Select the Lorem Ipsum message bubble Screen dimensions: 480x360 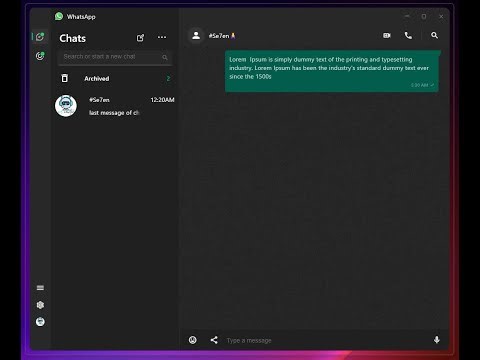click(332, 71)
